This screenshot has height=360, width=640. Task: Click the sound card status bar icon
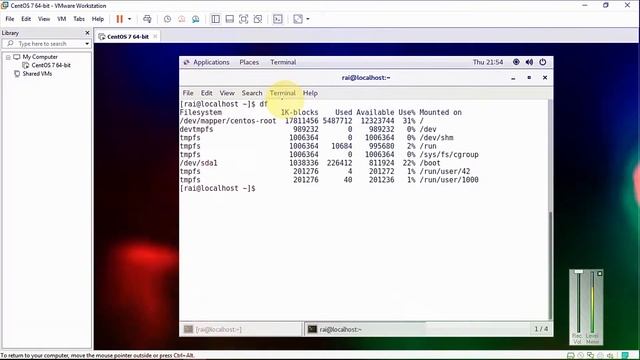pos(610,356)
